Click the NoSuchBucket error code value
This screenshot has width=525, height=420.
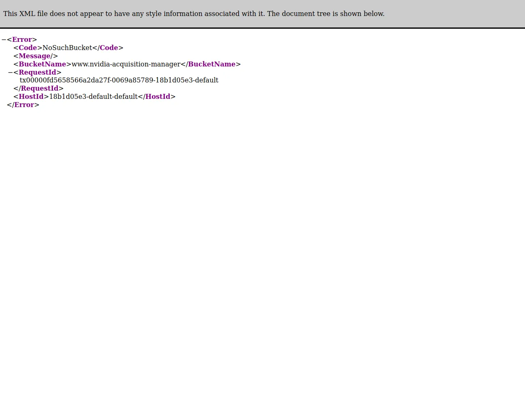click(67, 48)
